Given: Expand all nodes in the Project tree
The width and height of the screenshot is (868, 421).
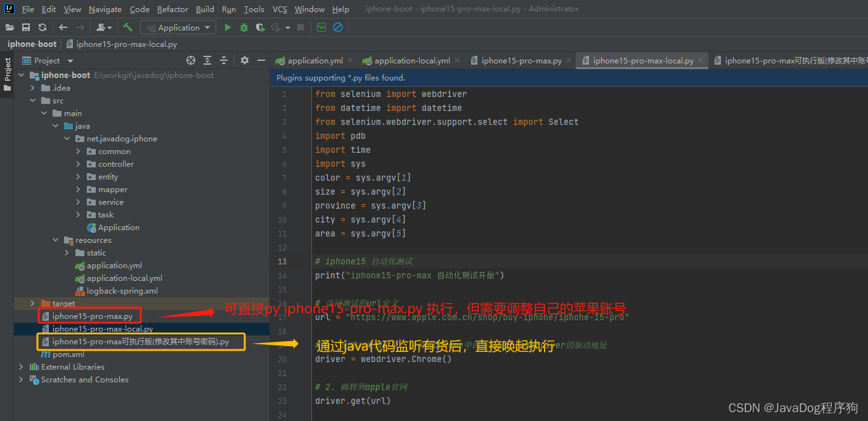Looking at the screenshot, I should click(x=207, y=60).
